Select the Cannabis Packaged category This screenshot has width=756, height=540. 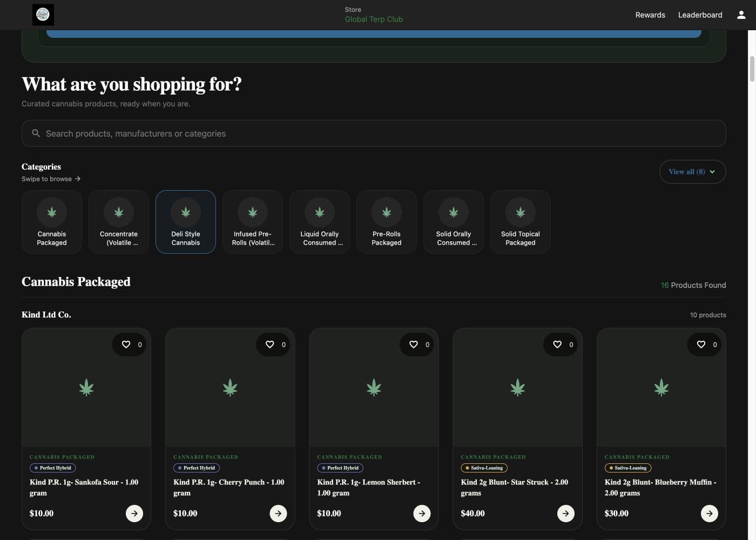click(x=52, y=222)
